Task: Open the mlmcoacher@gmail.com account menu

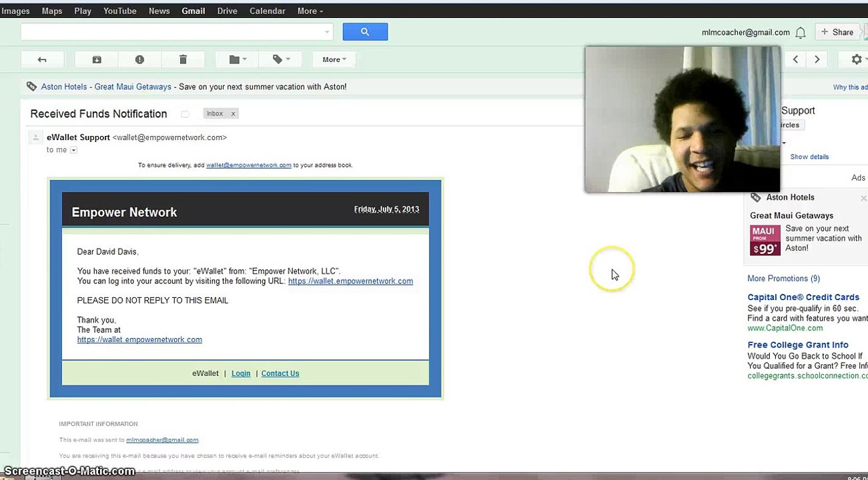Action: 745,33
